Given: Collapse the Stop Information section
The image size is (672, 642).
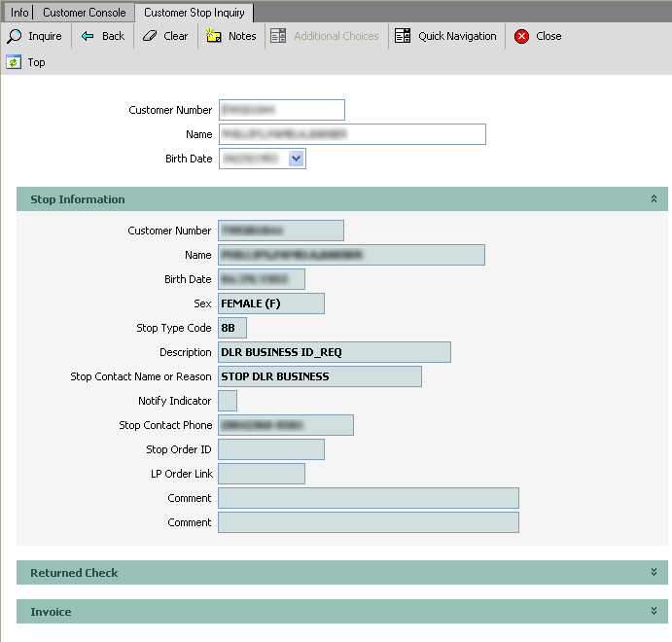Looking at the screenshot, I should [654, 198].
